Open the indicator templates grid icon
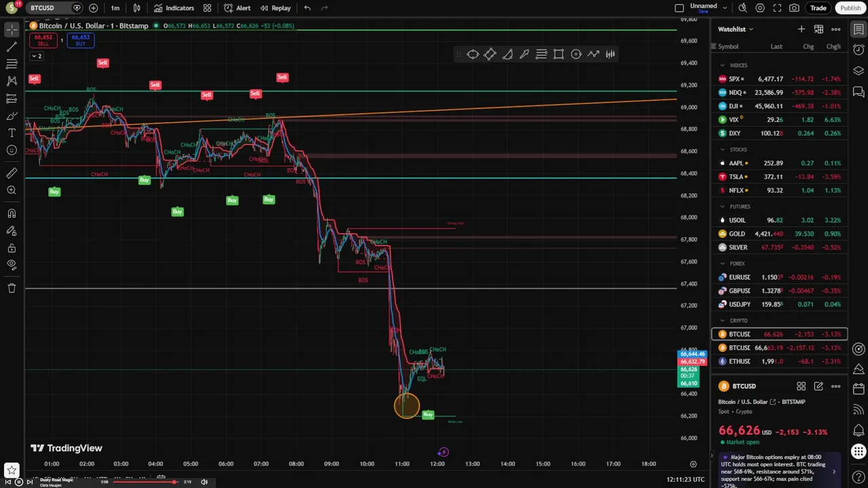 click(207, 8)
